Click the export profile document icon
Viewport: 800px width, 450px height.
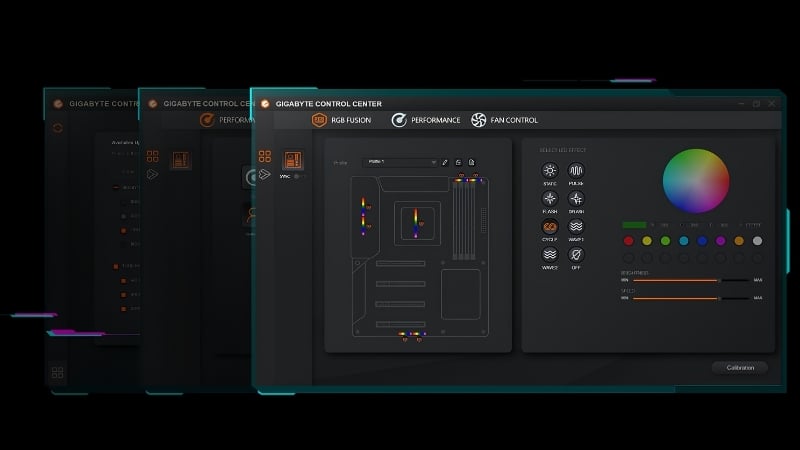(x=471, y=162)
